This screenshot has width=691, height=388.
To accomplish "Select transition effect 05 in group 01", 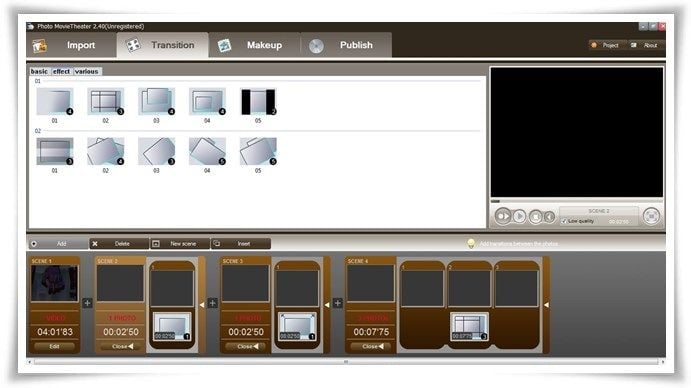I will (258, 102).
